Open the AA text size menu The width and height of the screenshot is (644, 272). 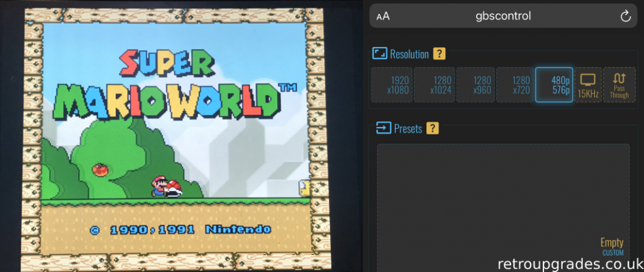click(383, 16)
